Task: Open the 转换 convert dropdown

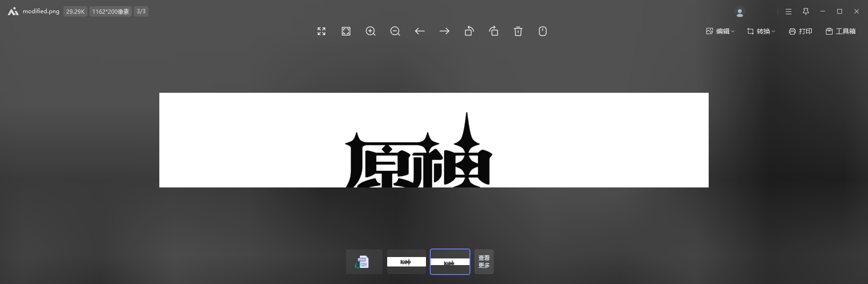Action: pyautogui.click(x=761, y=31)
